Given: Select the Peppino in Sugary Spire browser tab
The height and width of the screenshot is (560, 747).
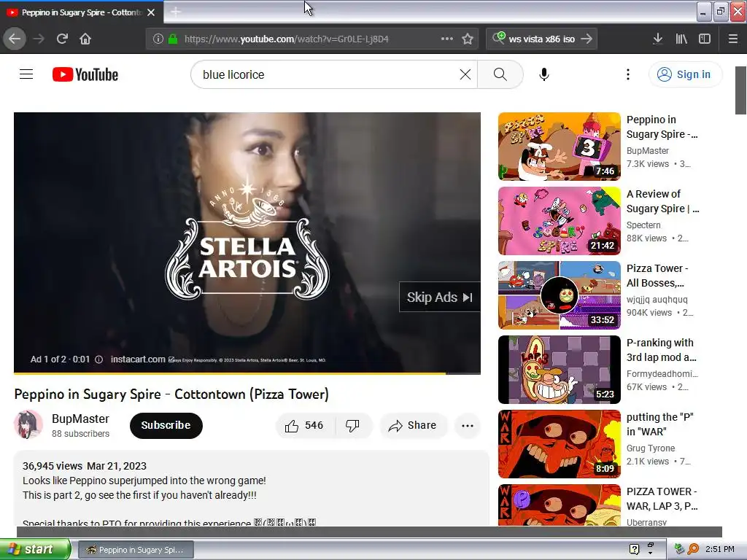Looking at the screenshot, I should pos(82,12).
